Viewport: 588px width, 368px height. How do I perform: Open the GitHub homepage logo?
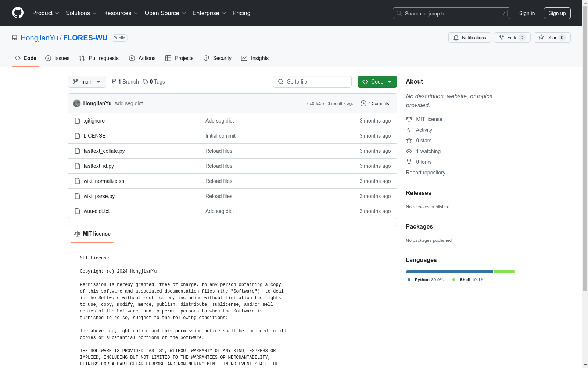point(18,13)
